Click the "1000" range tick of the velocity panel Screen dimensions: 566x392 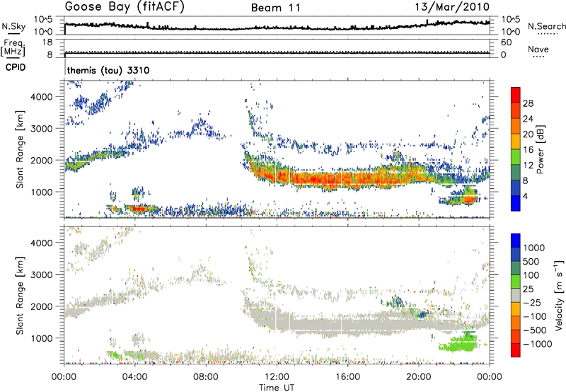coord(42,338)
